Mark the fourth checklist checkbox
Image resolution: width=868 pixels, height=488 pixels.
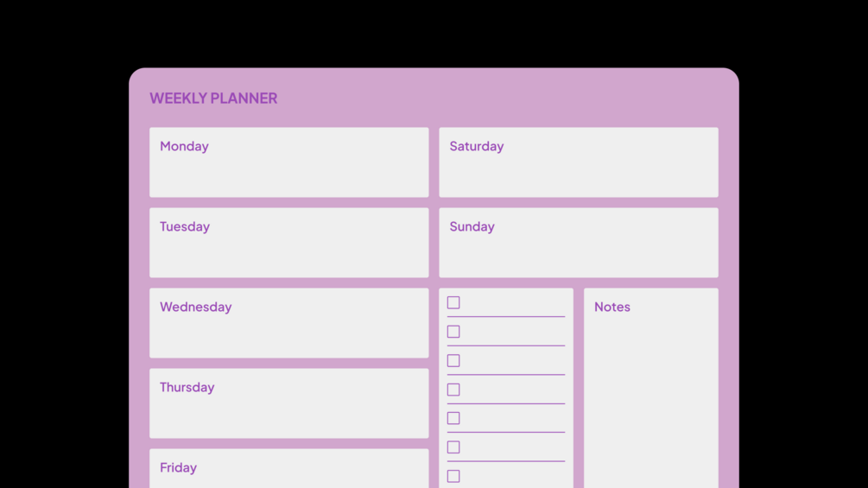pyautogui.click(x=453, y=390)
